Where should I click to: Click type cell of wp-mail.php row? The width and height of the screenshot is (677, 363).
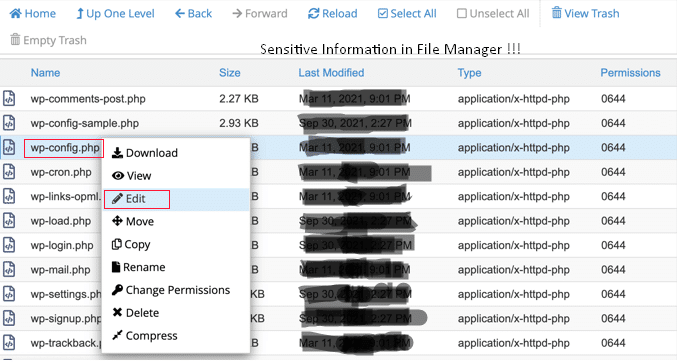point(514,270)
